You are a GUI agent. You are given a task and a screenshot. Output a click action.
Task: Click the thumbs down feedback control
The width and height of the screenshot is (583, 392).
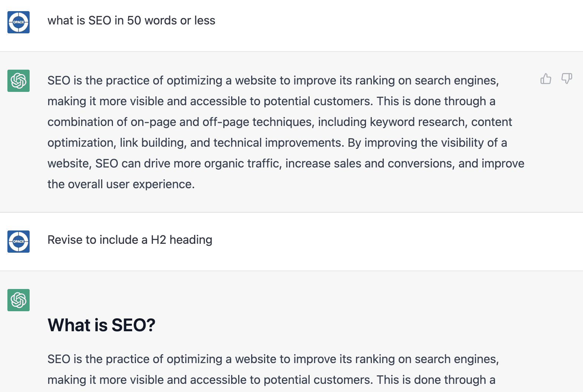(567, 79)
